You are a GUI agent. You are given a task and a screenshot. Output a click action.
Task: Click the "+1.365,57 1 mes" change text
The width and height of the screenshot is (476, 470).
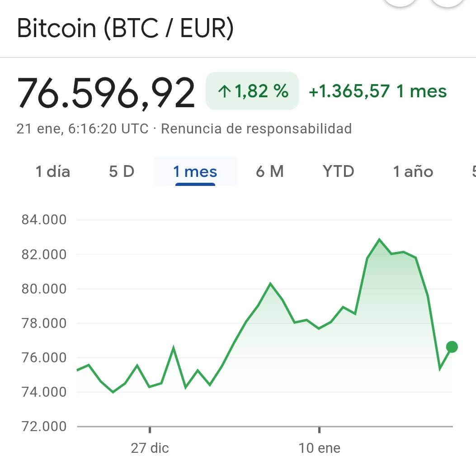377,91
